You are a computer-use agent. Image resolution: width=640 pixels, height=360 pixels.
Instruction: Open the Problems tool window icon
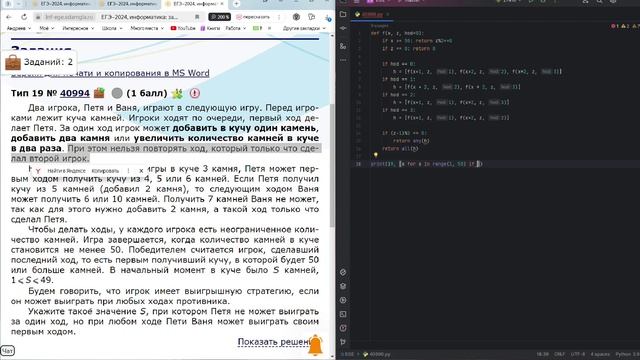pos(343,328)
